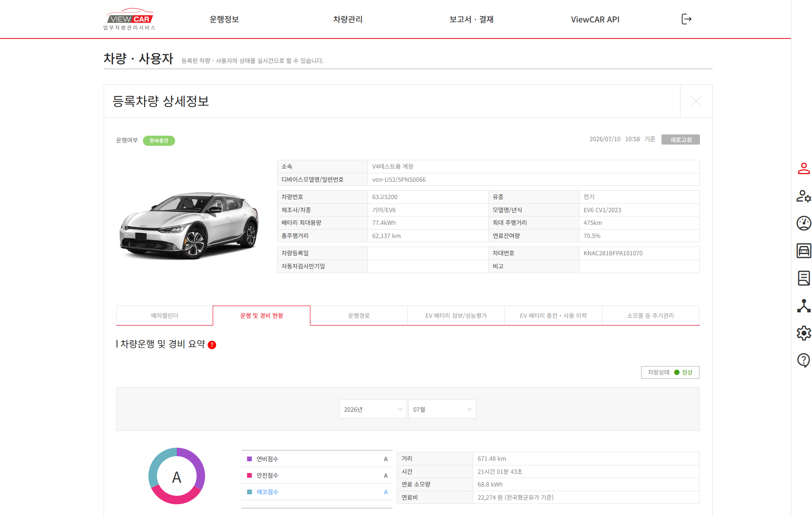Click the 완속충전 status badge

coord(159,140)
